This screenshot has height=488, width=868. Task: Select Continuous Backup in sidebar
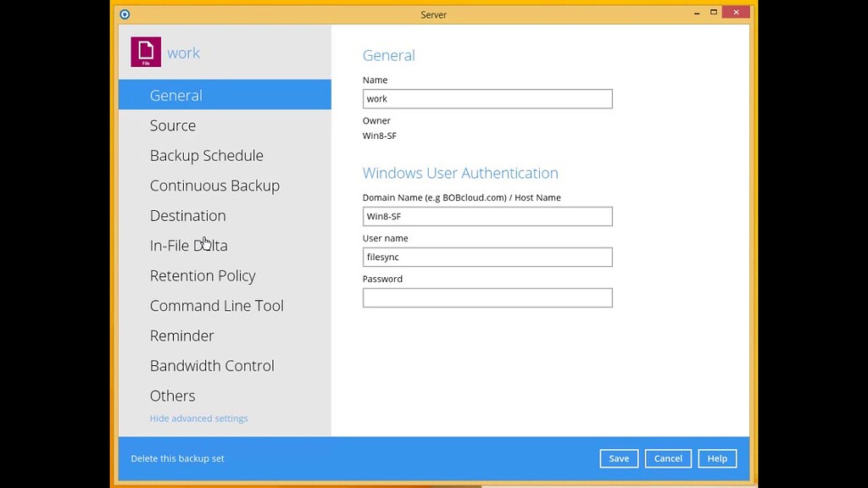coord(214,186)
